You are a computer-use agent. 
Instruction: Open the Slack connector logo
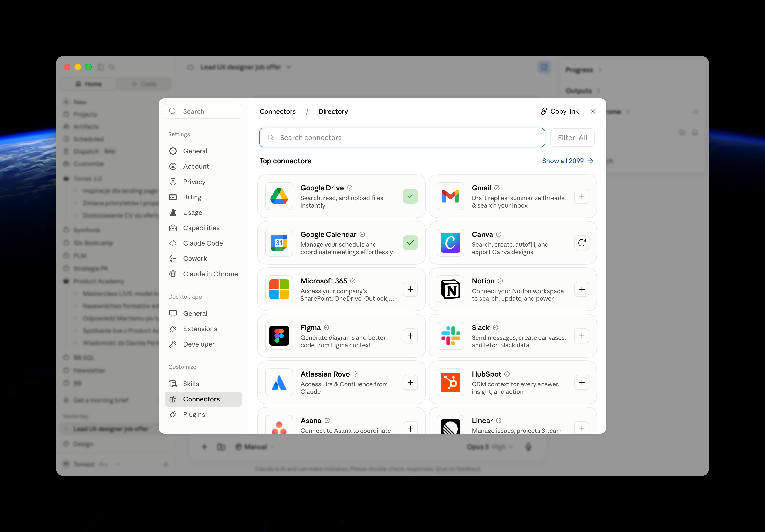pos(450,336)
